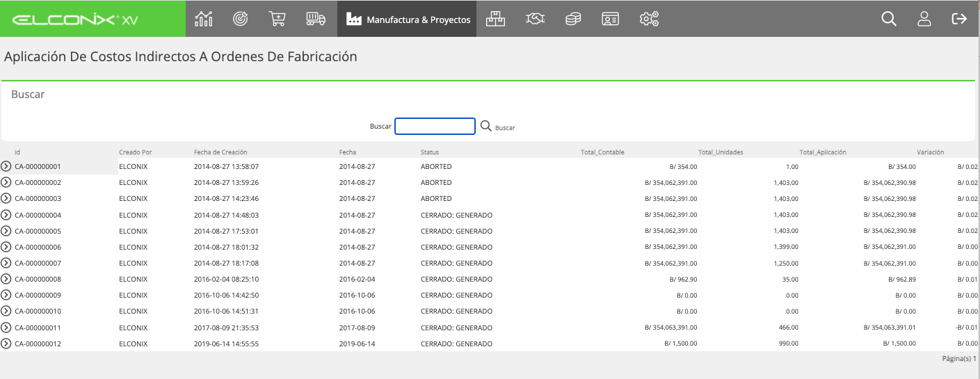Image resolution: width=980 pixels, height=379 pixels.
Task: Click the 990.00 units value
Action: pyautogui.click(x=789, y=344)
